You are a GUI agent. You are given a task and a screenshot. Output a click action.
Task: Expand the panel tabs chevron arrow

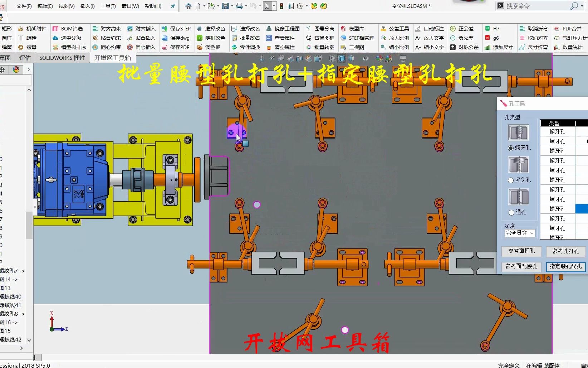tap(29, 70)
